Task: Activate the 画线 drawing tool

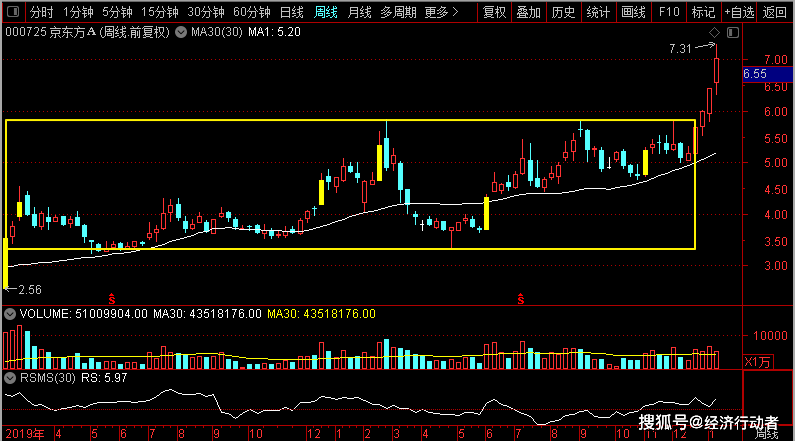Action: point(633,12)
